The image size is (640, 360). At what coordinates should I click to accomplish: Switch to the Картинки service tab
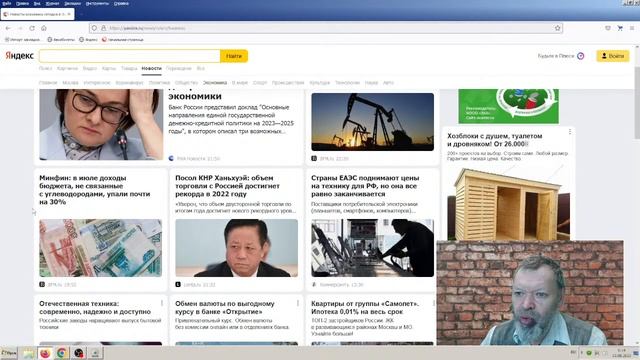[x=67, y=69]
